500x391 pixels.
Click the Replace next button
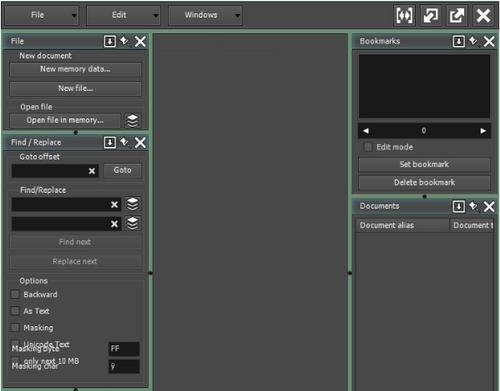pos(75,261)
